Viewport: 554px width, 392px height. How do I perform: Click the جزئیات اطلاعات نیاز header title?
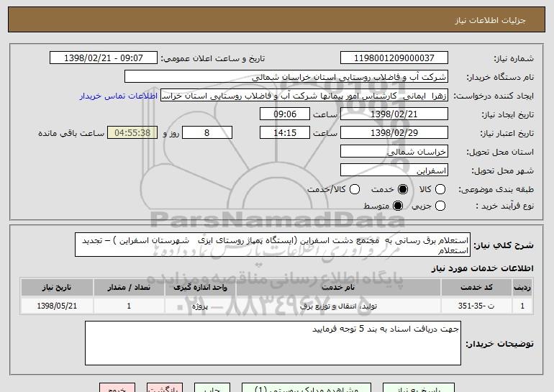click(x=491, y=20)
